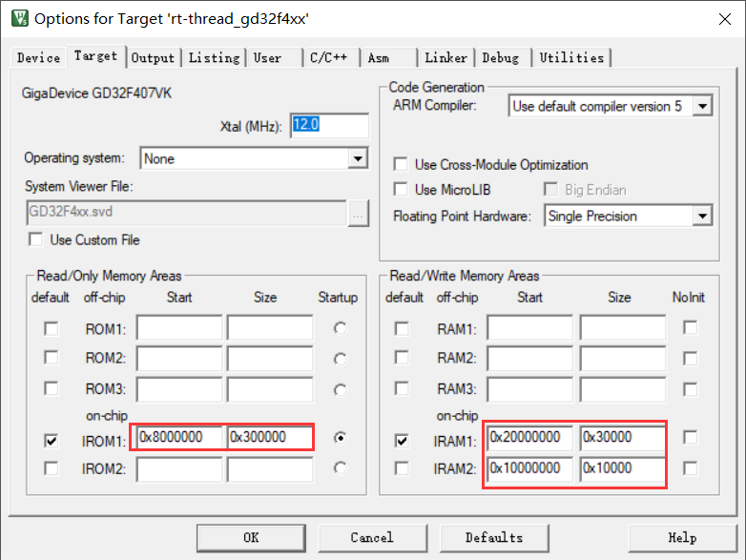Uncheck the IROM1 default checkbox

pos(51,440)
